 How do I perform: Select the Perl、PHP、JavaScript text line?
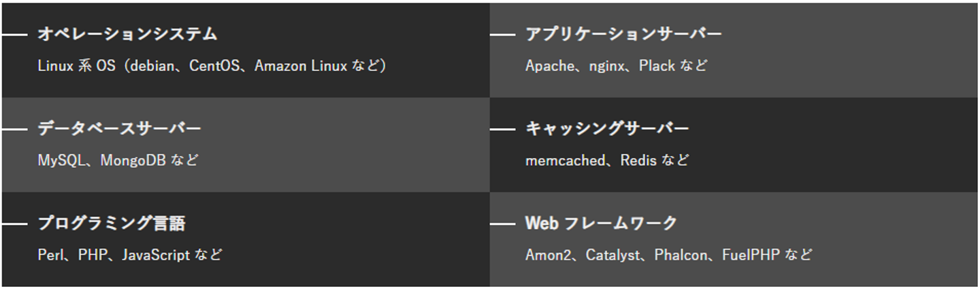click(x=129, y=256)
